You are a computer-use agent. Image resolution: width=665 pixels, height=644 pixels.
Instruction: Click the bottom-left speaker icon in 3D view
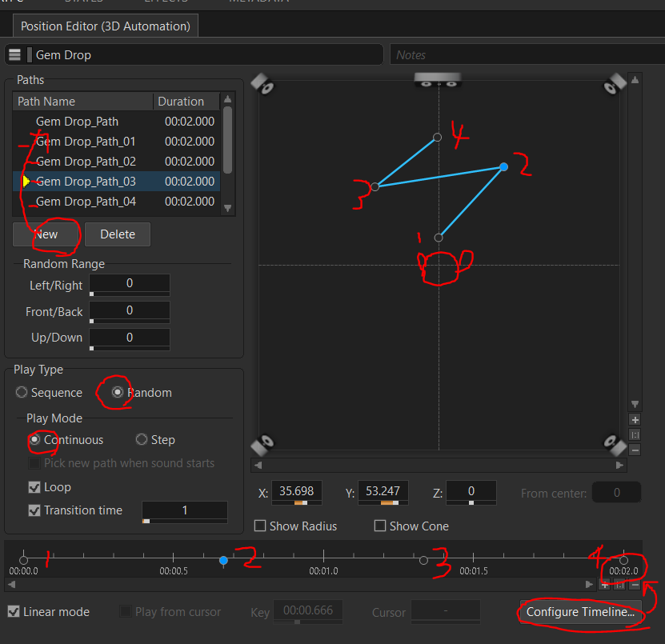coord(262,445)
